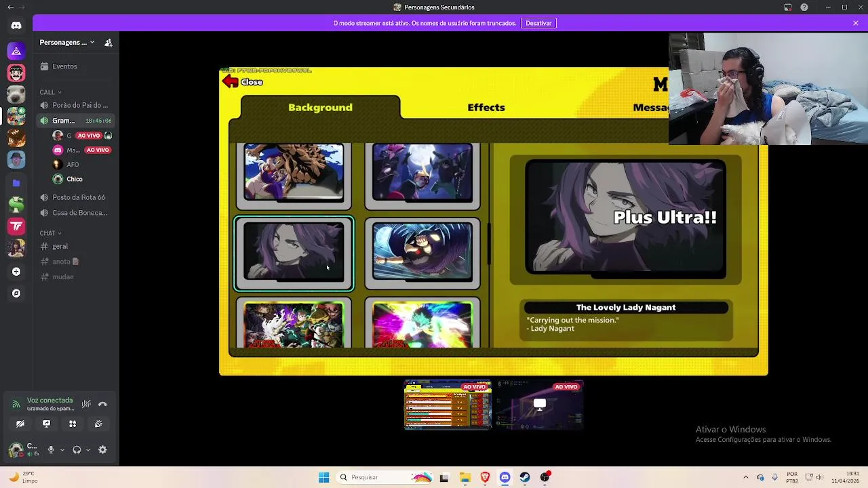
Task: Open the purple triangle server icon
Action: (16, 51)
